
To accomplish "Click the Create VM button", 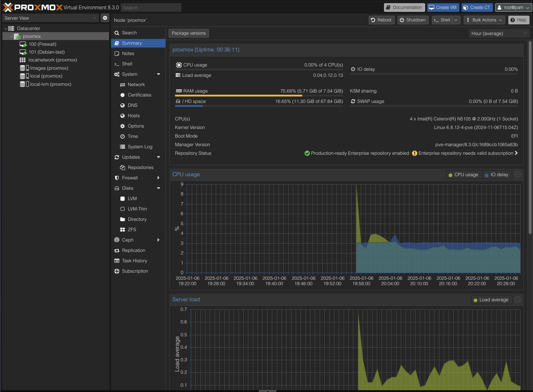I will click(x=443, y=8).
